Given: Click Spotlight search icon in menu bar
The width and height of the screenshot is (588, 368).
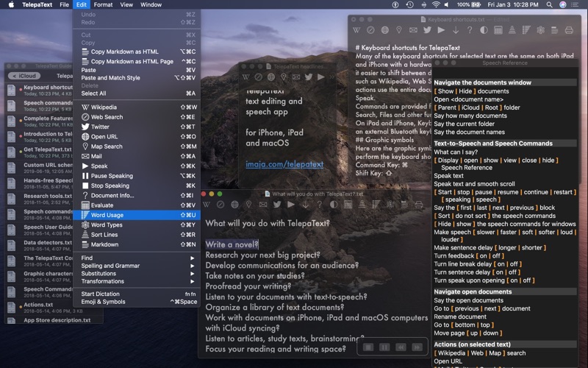Looking at the screenshot, I should pos(549,4).
